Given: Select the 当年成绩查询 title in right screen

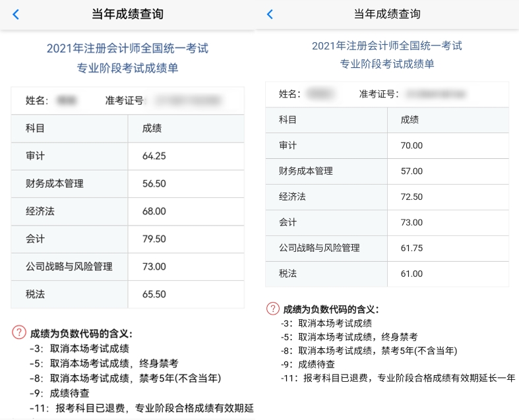Looking at the screenshot, I should tap(387, 14).
